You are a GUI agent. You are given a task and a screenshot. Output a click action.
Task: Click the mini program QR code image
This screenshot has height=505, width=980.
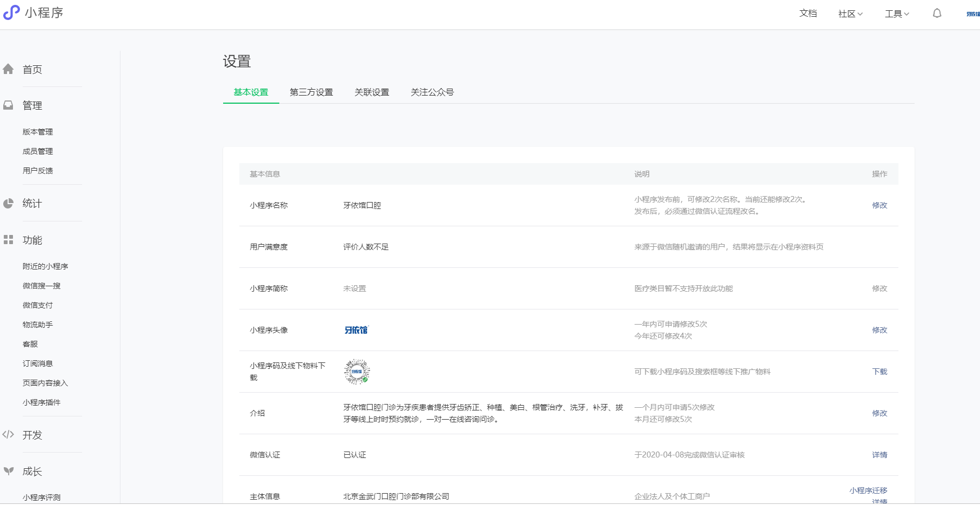pos(357,372)
